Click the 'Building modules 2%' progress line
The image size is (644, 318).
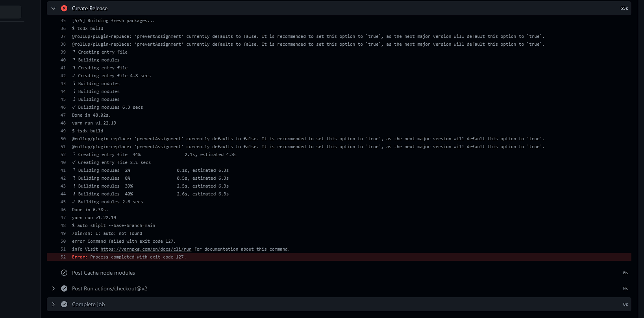(150, 170)
